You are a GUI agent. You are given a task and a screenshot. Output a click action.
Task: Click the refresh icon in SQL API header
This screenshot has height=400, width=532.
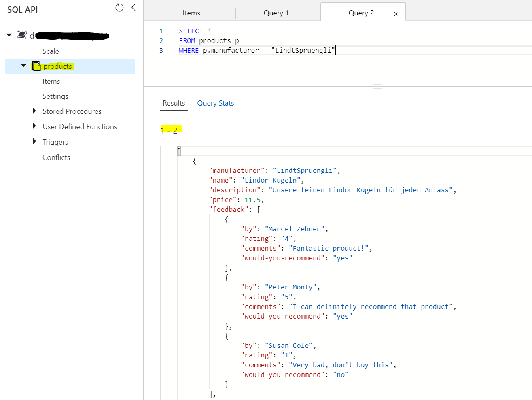(119, 8)
